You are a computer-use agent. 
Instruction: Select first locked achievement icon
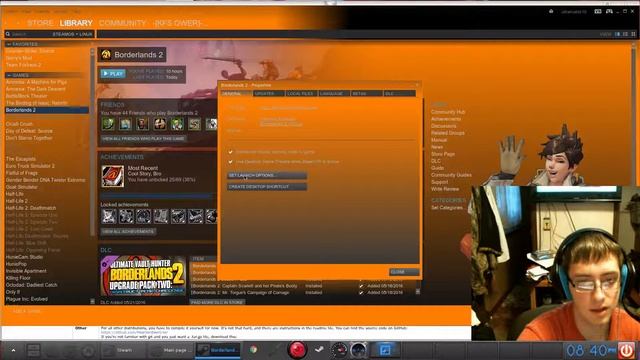(x=109, y=216)
